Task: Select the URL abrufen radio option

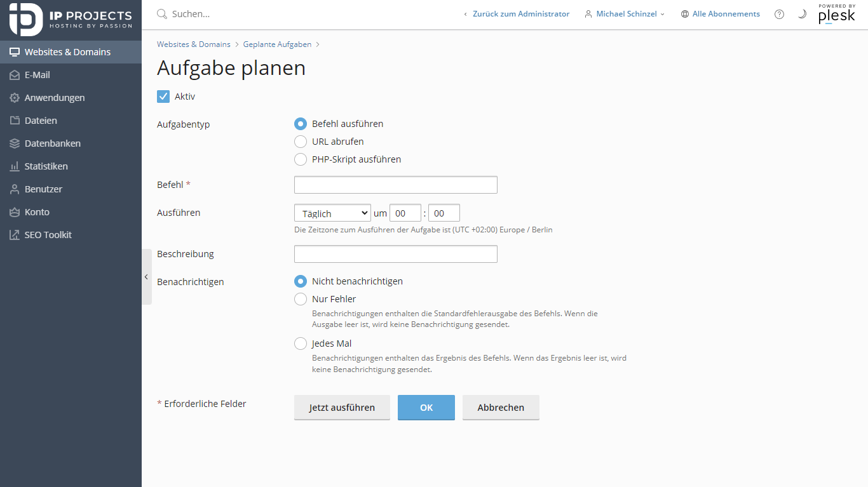Action: [x=301, y=142]
